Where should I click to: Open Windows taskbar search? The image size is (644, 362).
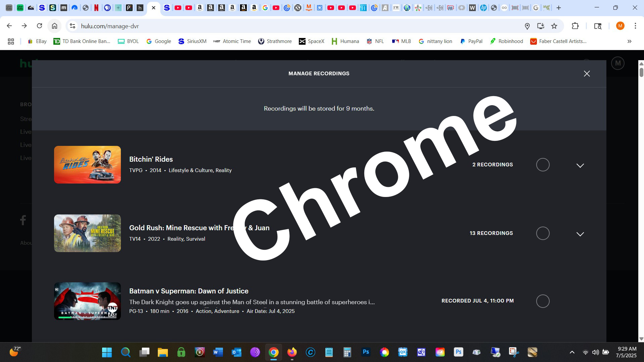pyautogui.click(x=126, y=352)
